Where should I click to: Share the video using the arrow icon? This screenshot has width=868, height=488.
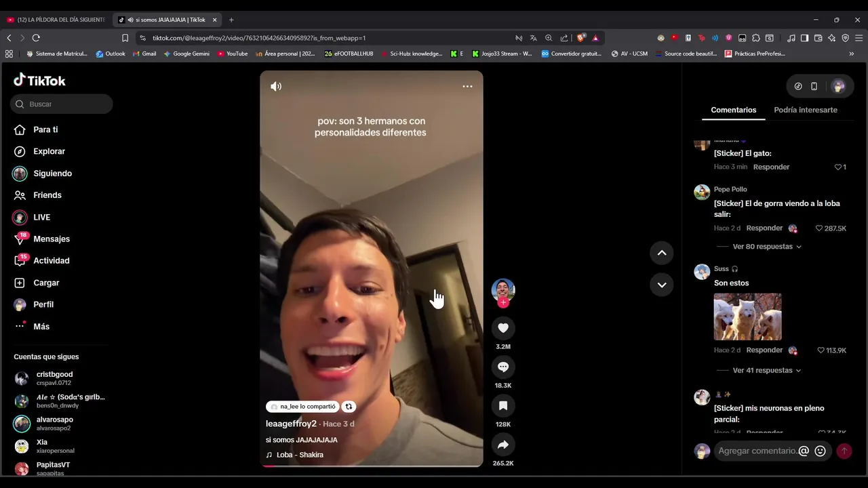click(503, 445)
